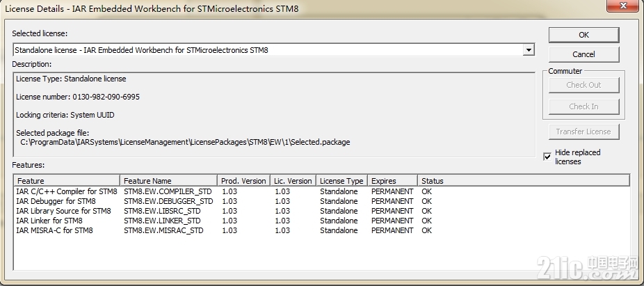Click the Lic. Version column header

[x=293, y=181]
